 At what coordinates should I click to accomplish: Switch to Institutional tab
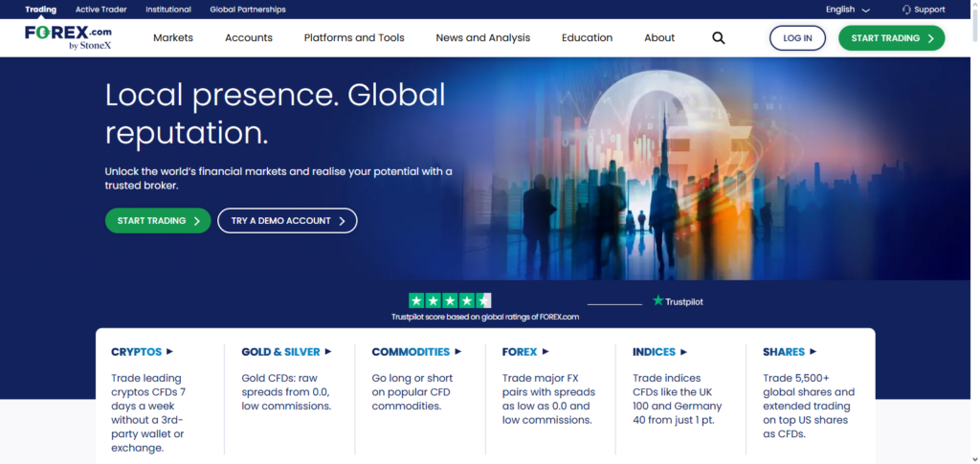point(168,10)
